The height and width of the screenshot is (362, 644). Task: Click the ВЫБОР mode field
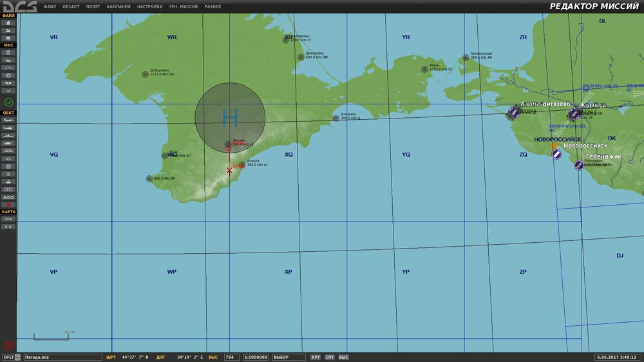(x=289, y=357)
